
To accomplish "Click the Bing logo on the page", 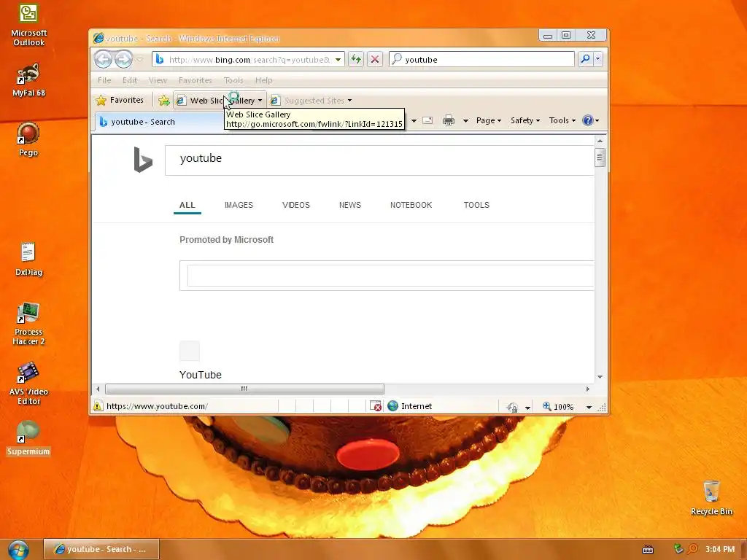I will [143, 160].
